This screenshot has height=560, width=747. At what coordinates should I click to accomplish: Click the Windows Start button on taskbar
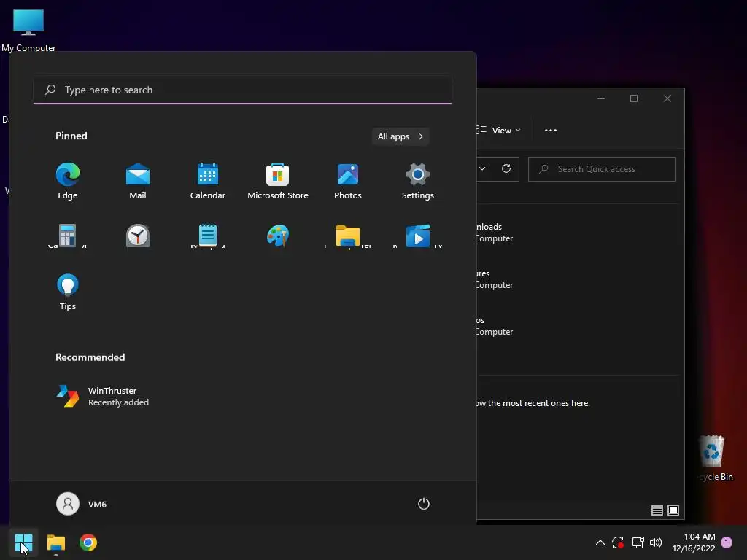(23, 542)
